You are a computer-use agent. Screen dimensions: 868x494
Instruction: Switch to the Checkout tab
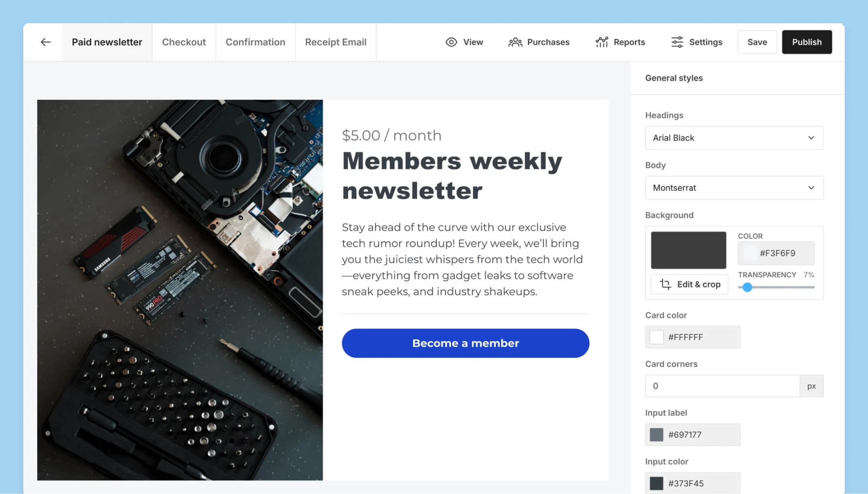[x=184, y=42]
